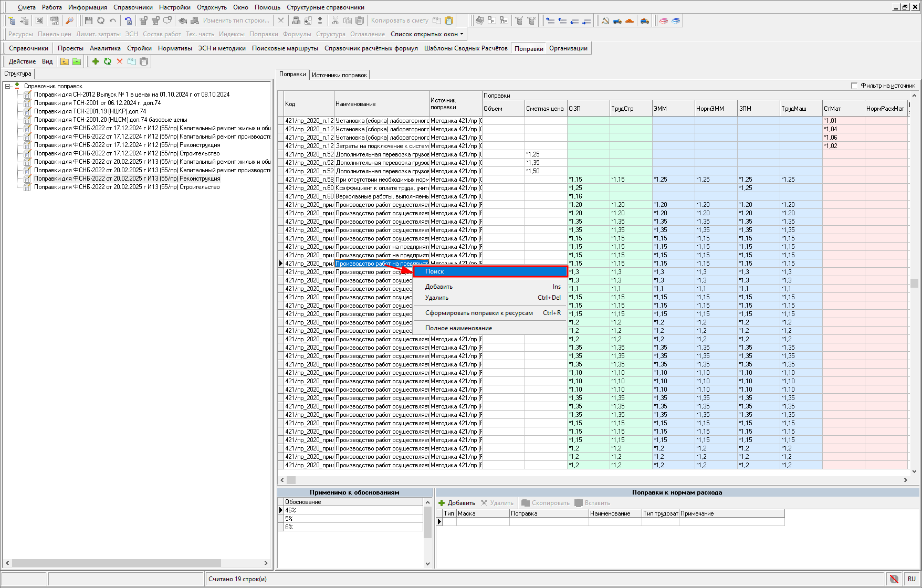Viewport: 922px width, 588px height.
Task: Open the 'Список открытых окон' dropdown
Action: pyautogui.click(x=427, y=34)
